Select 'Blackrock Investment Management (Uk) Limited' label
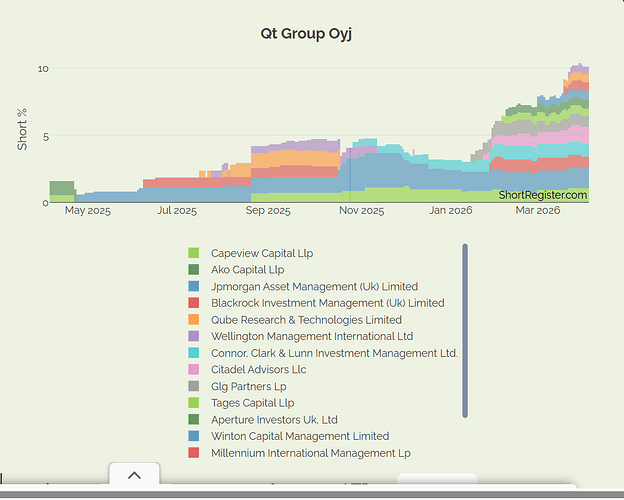The height and width of the screenshot is (500, 624). [328, 303]
